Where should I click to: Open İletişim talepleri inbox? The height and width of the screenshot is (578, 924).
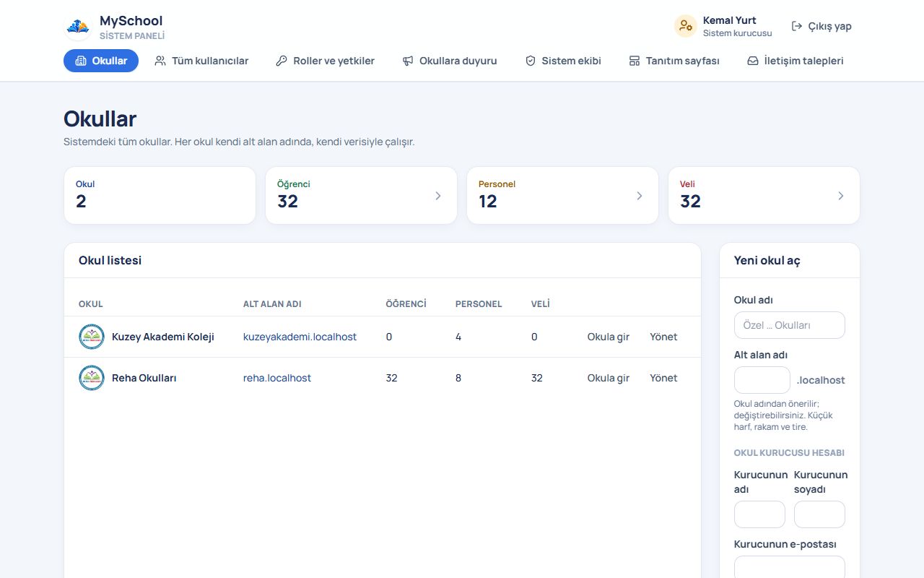[796, 61]
